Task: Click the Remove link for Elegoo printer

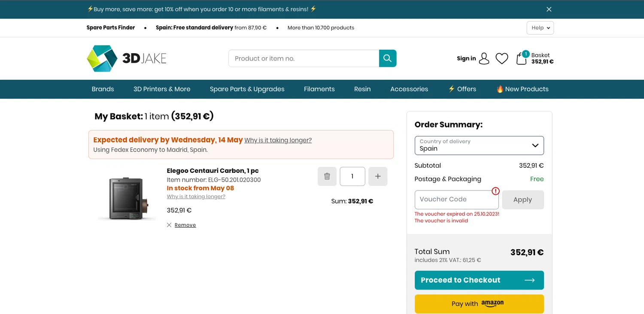Action: (185, 225)
